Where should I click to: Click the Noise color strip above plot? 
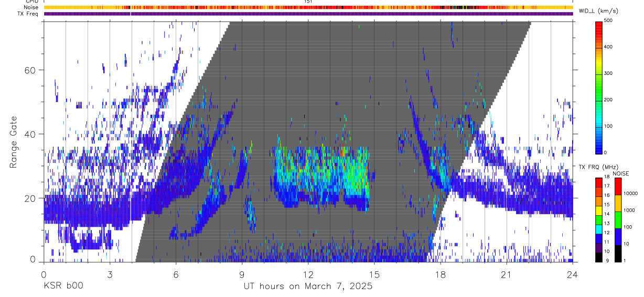(308, 7)
